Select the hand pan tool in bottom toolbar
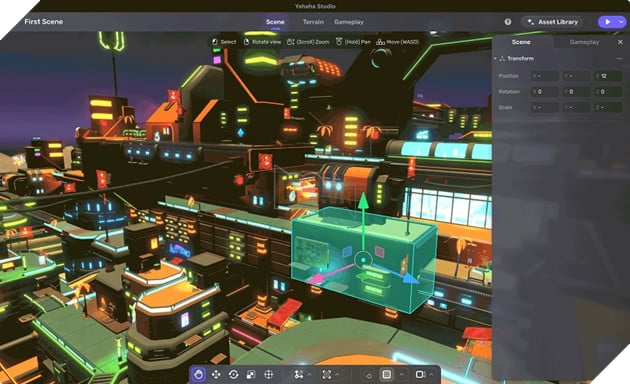This screenshot has width=630, height=384. [198, 375]
